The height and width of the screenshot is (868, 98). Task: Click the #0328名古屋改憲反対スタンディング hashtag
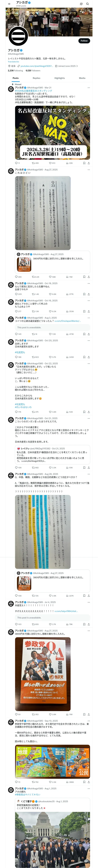point(33,91)
